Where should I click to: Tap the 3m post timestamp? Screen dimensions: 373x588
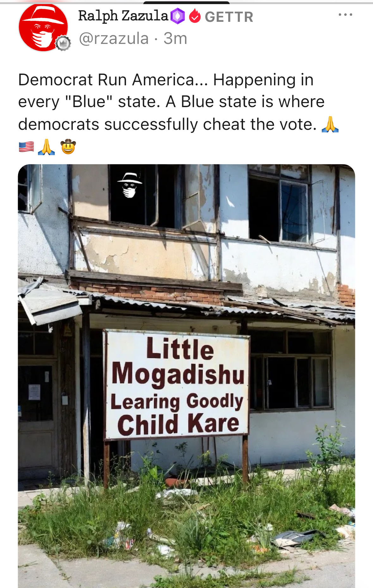coord(175,39)
